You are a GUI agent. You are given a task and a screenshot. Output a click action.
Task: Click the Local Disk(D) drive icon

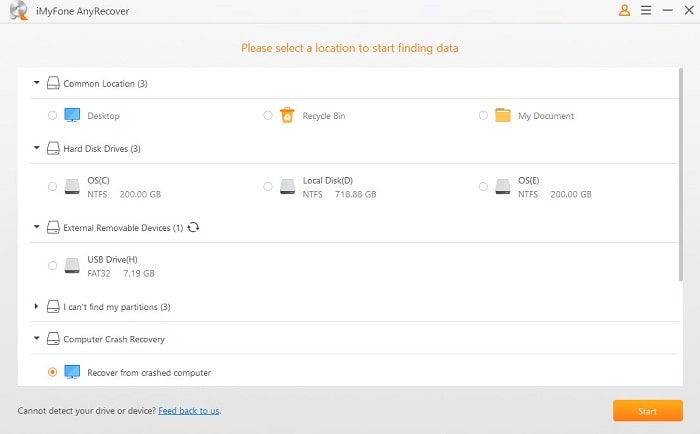point(287,187)
